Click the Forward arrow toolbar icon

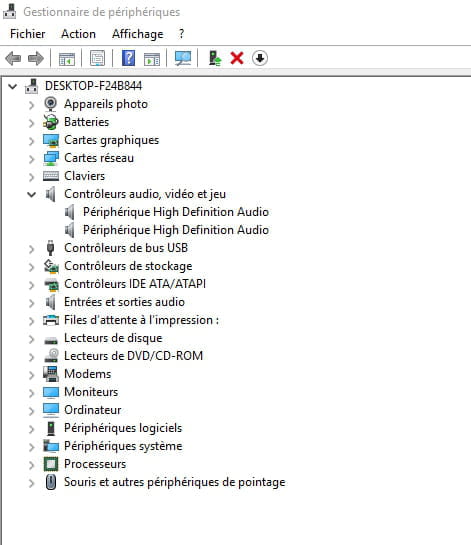(36, 58)
